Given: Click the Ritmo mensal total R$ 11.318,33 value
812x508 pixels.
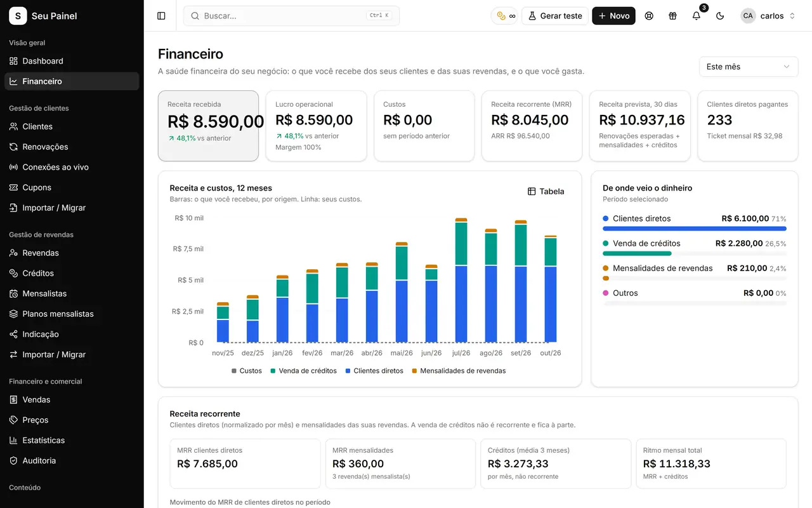Looking at the screenshot, I should click(677, 464).
